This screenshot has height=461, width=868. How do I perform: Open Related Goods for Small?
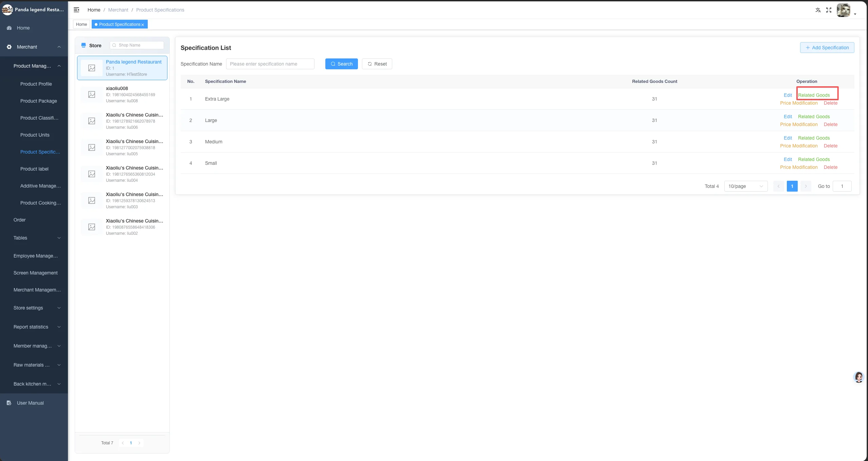(x=814, y=159)
